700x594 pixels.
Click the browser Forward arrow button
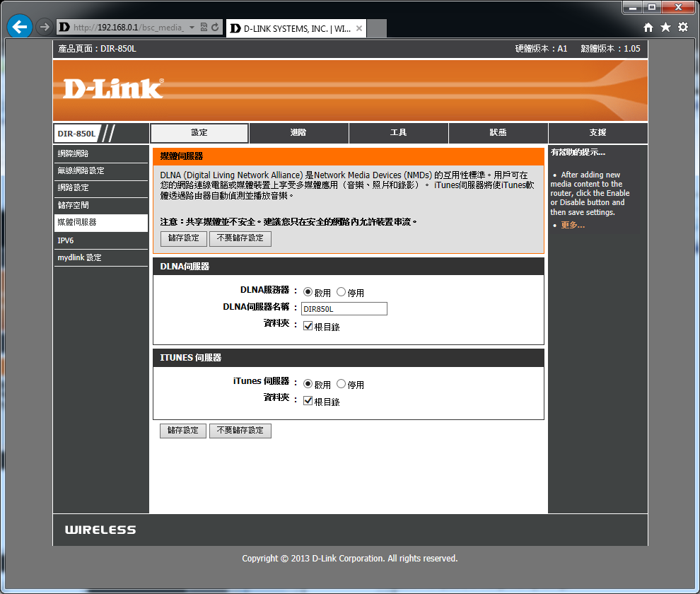click(45, 27)
